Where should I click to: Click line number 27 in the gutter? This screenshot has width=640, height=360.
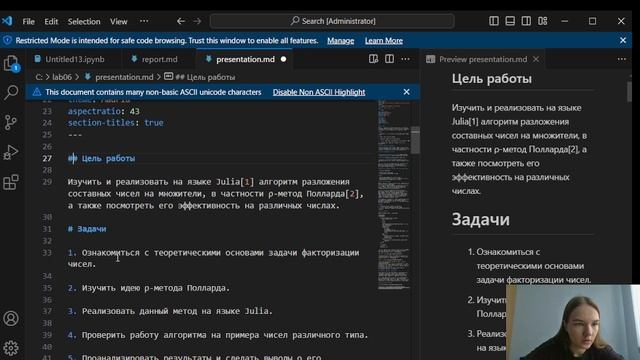47,158
